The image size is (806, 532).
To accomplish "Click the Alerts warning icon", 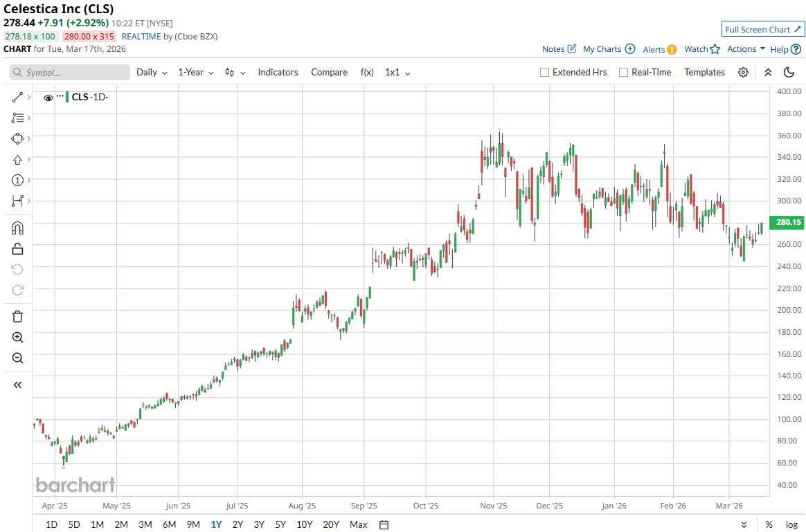I will pos(672,49).
